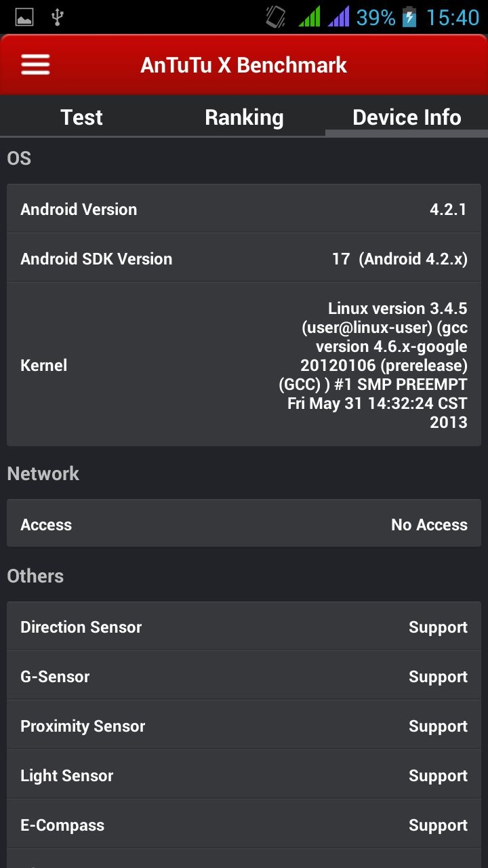Open the hamburger menu icon
Image resolution: width=488 pixels, height=868 pixels.
click(x=35, y=65)
